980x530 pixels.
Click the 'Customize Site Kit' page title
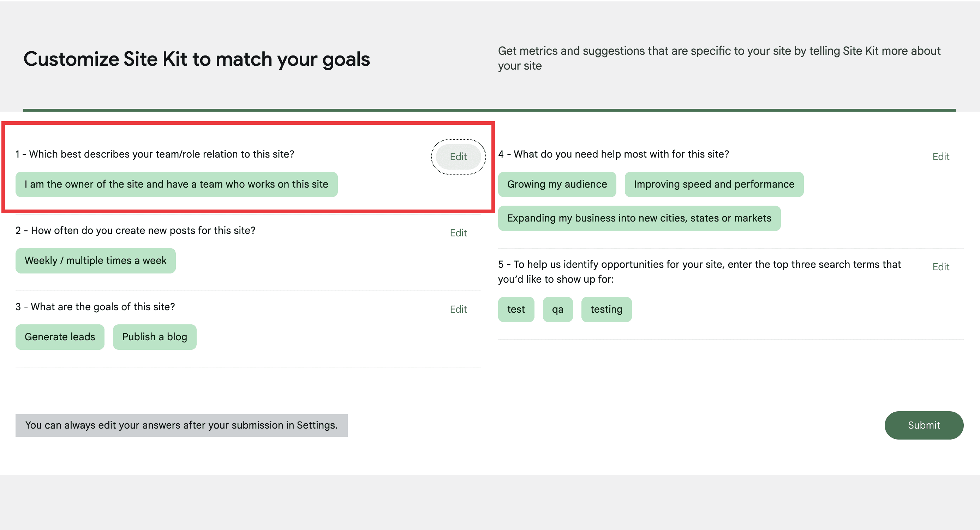tap(197, 59)
